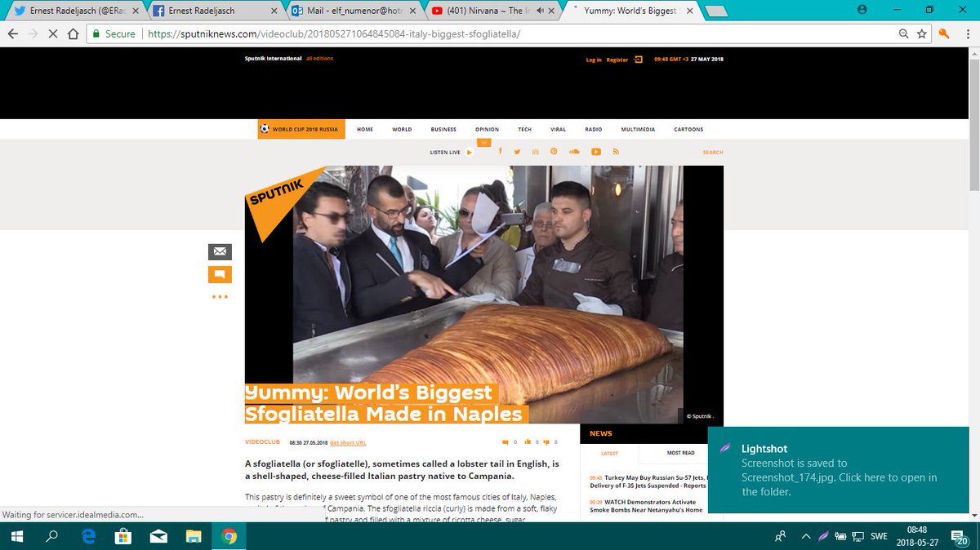
Task: Share the article via email envelope icon
Action: (220, 252)
